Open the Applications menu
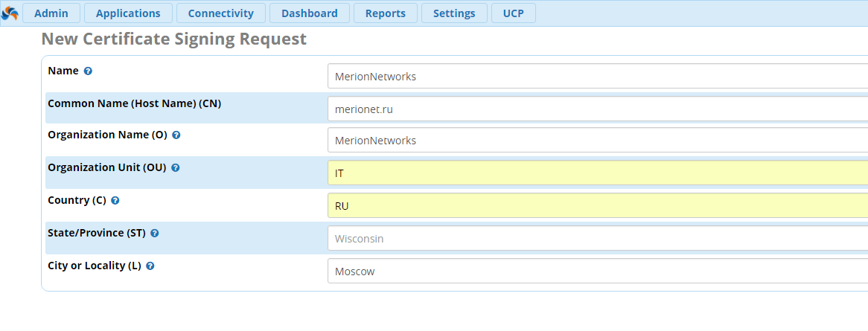The height and width of the screenshot is (331, 868). [x=128, y=13]
